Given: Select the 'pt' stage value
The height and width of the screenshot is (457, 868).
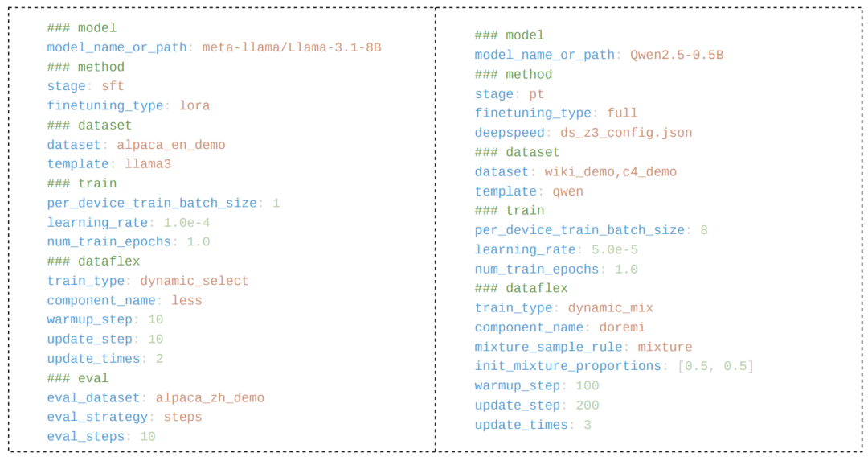Looking at the screenshot, I should tap(536, 94).
